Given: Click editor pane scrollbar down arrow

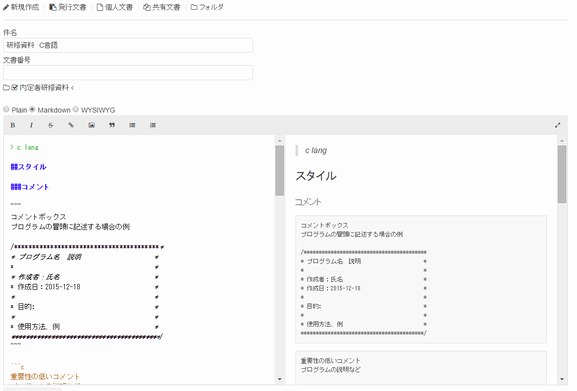Looking at the screenshot, I should pos(280,379).
